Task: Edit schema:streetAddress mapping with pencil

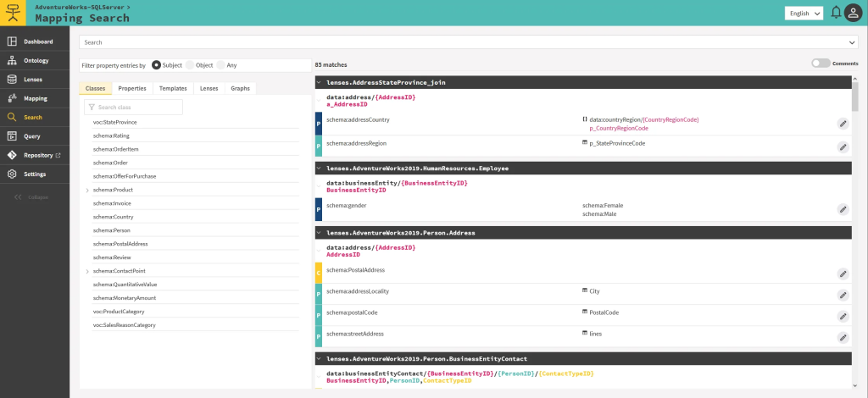Action: click(x=843, y=338)
